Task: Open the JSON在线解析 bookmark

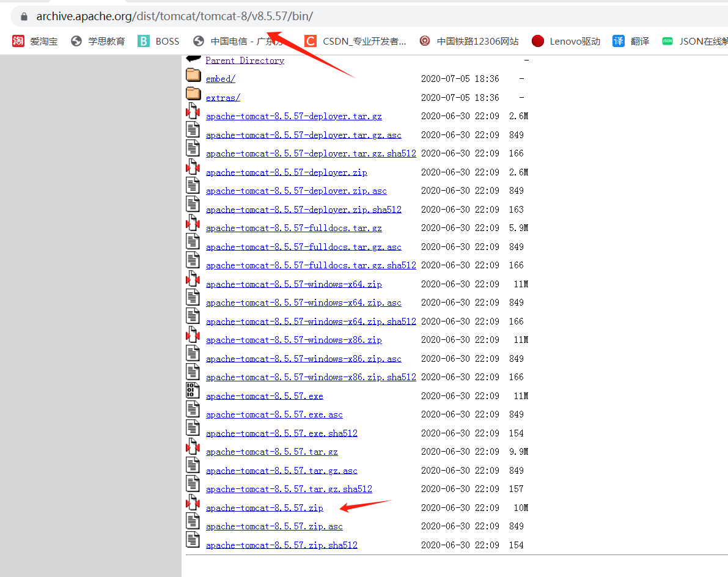Action: tap(695, 42)
